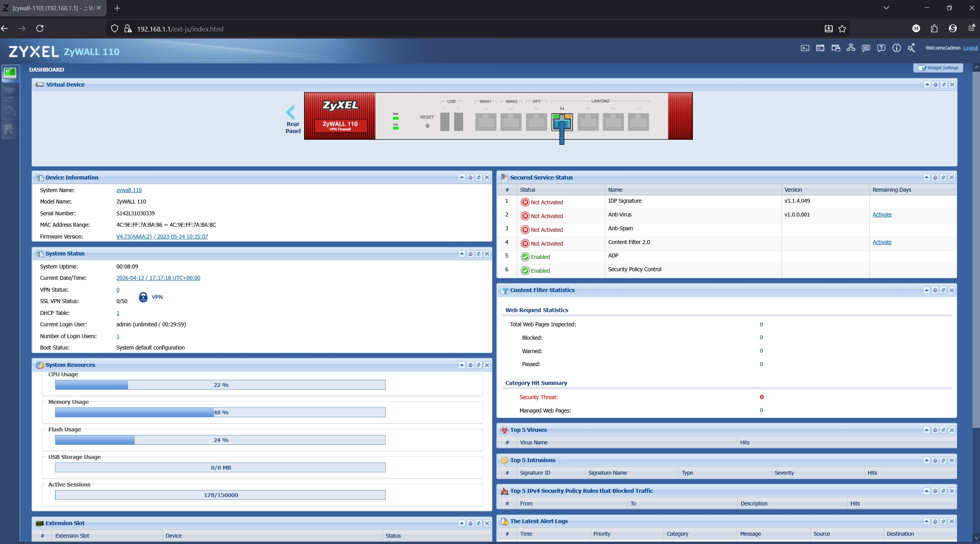Collapse the Secured Service Status widget

(926, 178)
